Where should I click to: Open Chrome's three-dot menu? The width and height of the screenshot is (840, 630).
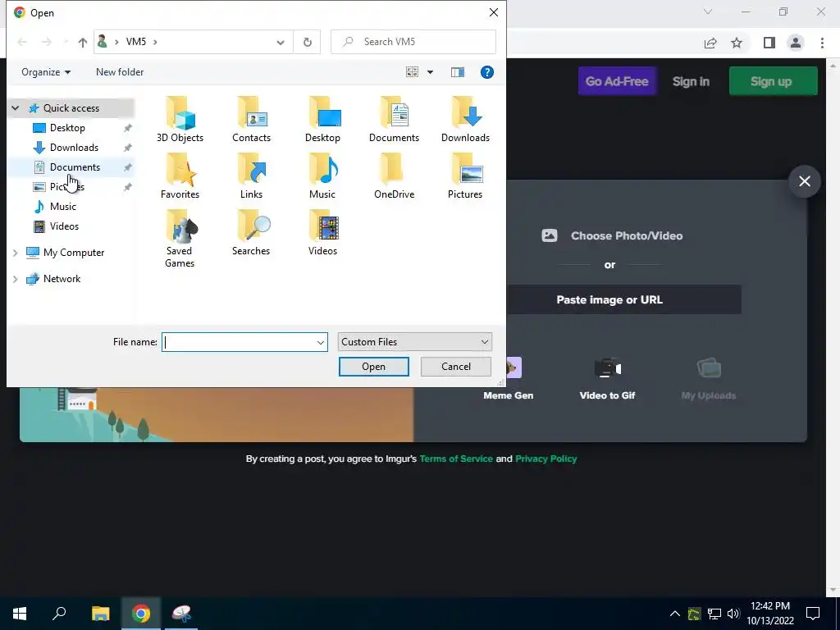822,43
